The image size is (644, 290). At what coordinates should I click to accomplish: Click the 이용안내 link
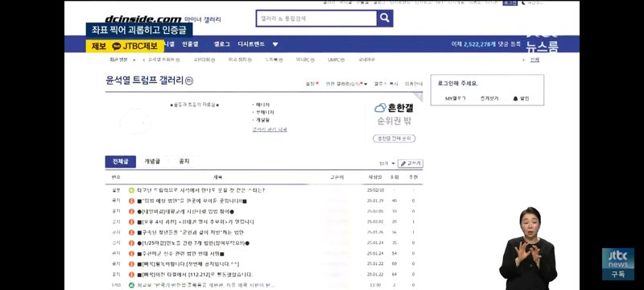pos(413,84)
